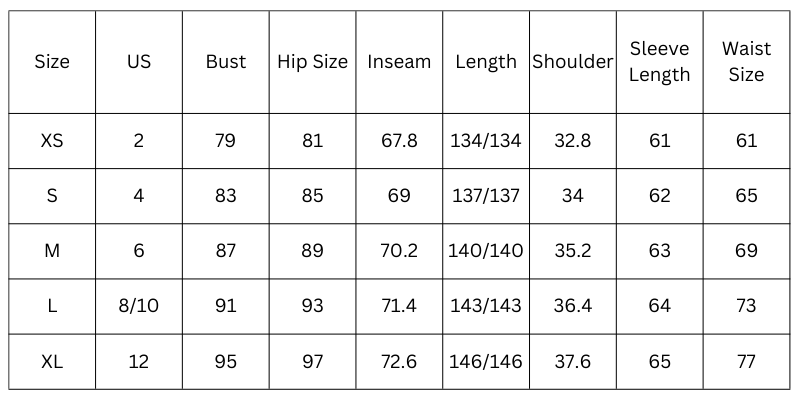Select hip size value 97
This screenshot has width=800, height=400.
point(312,362)
